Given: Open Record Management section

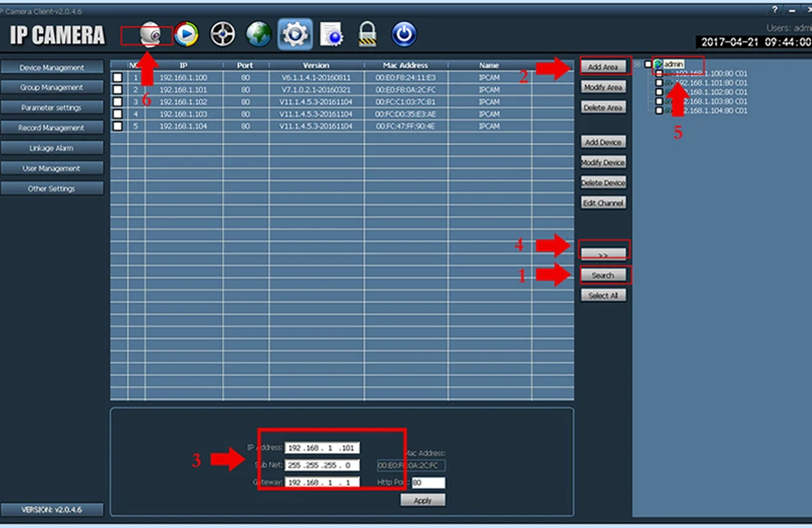Looking at the screenshot, I should coord(52,128).
